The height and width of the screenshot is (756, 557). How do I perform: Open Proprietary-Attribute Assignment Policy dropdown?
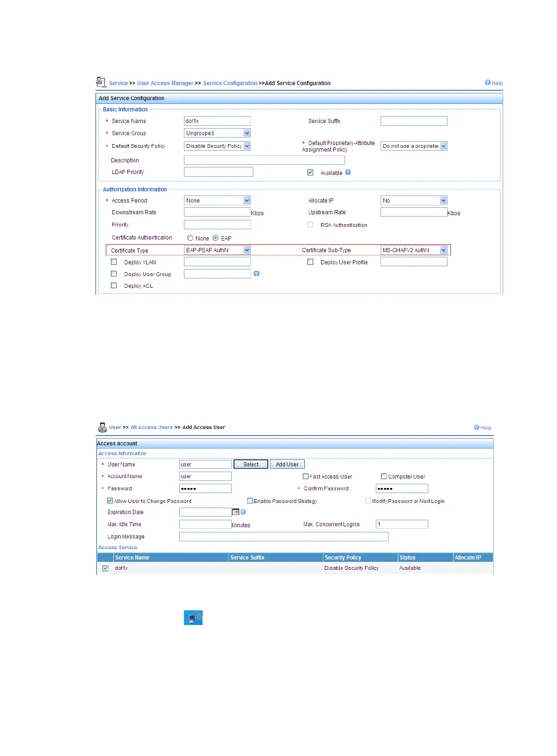click(414, 146)
